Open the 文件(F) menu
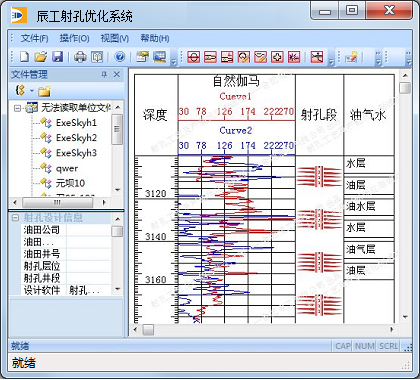 click(x=34, y=38)
